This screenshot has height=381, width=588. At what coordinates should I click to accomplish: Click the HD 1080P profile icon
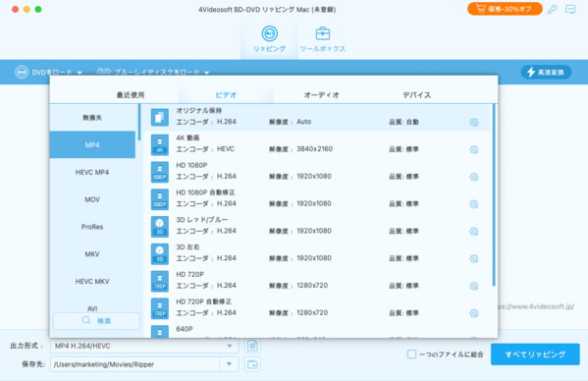(160, 172)
